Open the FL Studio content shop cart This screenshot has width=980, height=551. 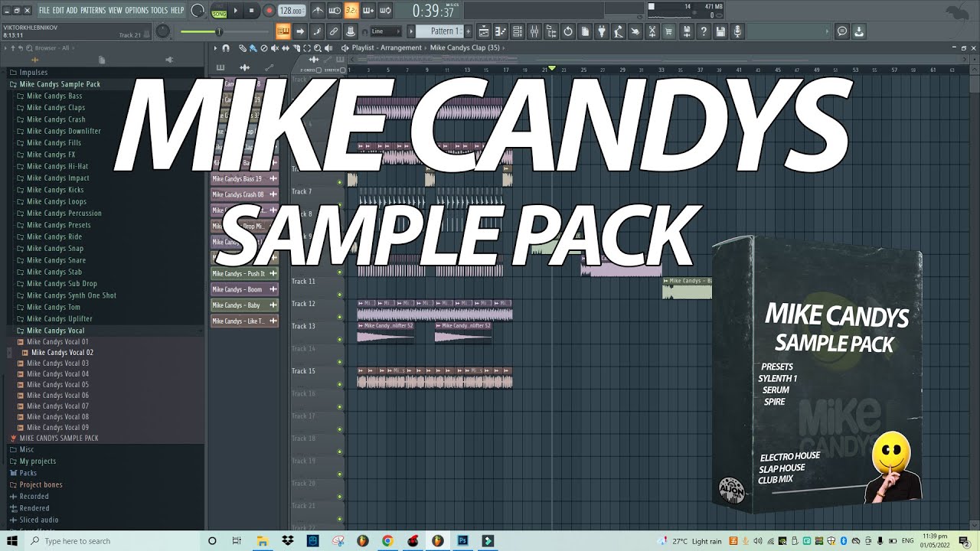point(668,31)
